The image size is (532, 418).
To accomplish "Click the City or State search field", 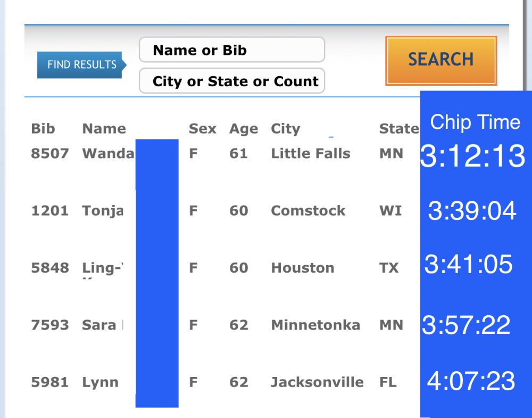I will pos(231,81).
